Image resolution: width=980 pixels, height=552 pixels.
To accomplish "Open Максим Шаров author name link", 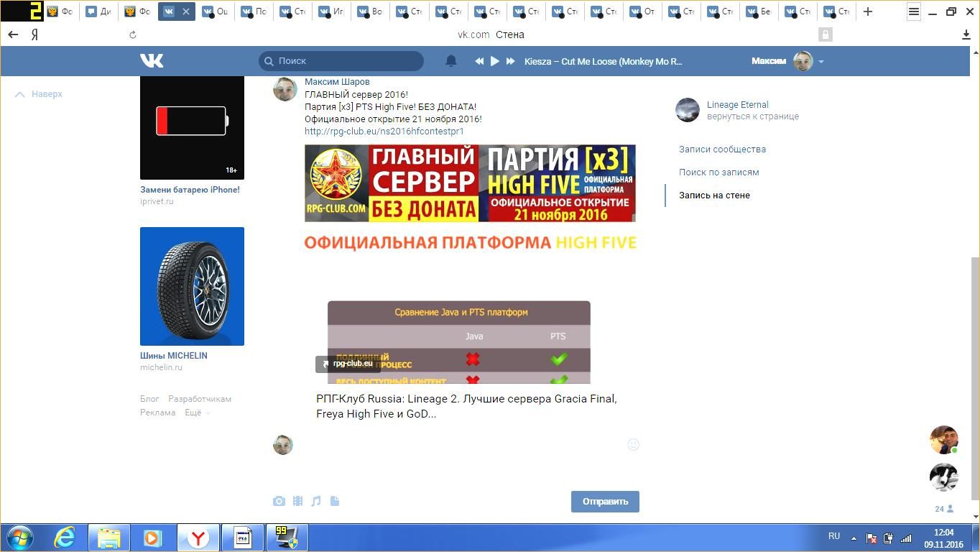I will pyautogui.click(x=337, y=81).
